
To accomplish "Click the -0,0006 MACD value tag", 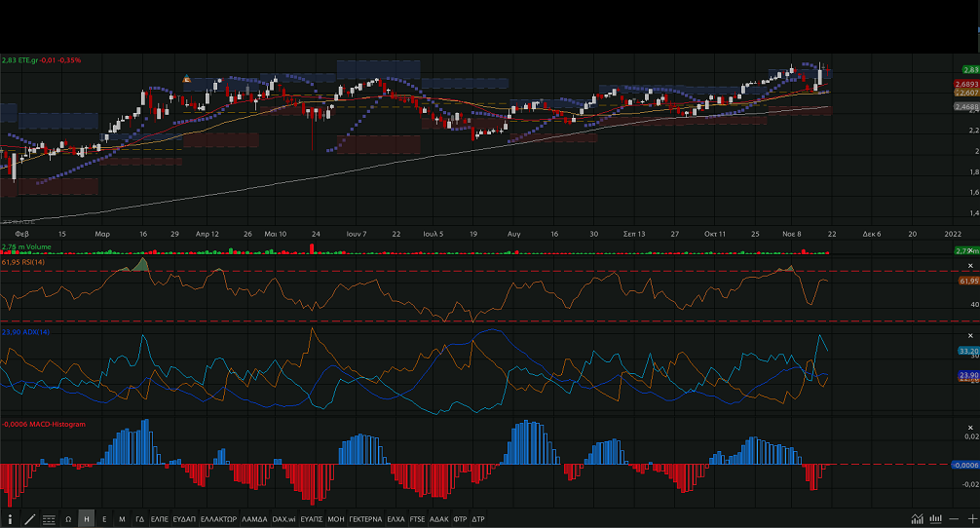I will tap(965, 465).
